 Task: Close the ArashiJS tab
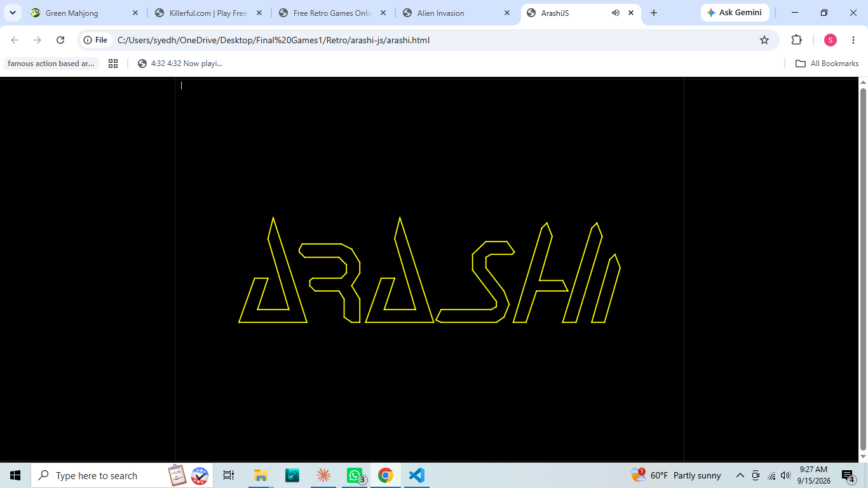tap(630, 13)
